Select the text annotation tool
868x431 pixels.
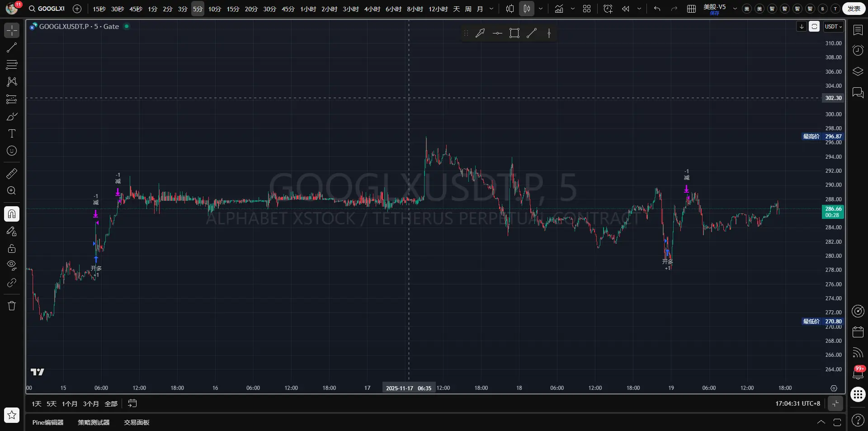[x=12, y=133]
